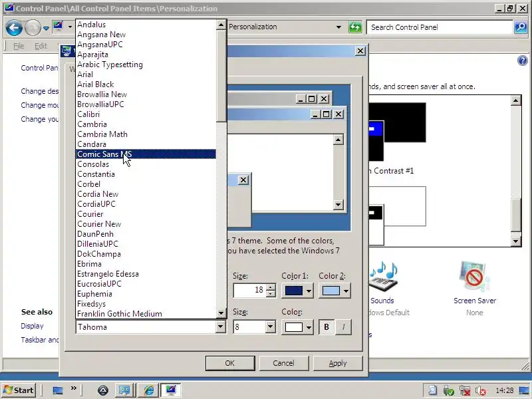Expand quick launch overflow chevron
Image resolution: width=532 pixels, height=399 pixels.
73,388
